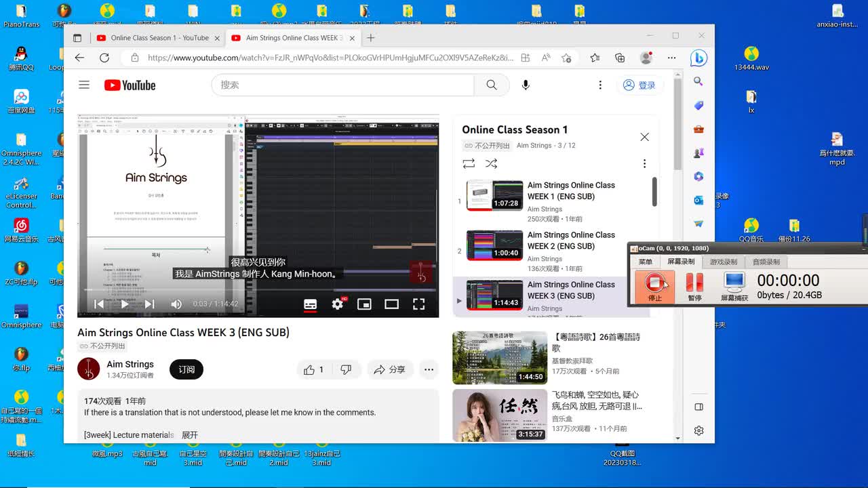Toggle theater mode on the player
The image size is (868, 488).
click(391, 304)
